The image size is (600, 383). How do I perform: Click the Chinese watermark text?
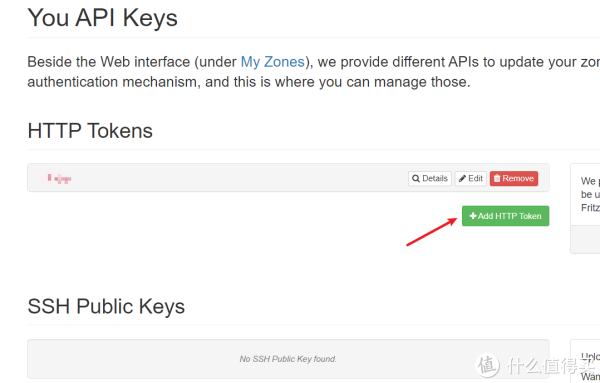point(549,366)
